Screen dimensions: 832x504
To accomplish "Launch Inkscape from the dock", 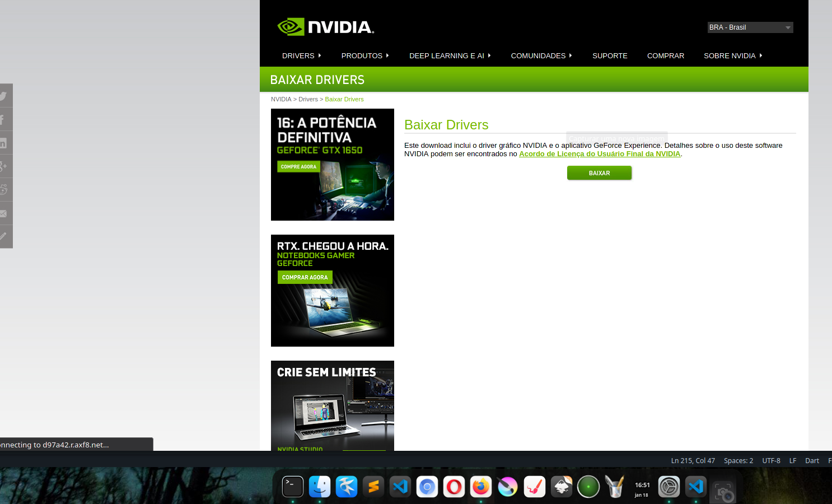I will (x=562, y=487).
